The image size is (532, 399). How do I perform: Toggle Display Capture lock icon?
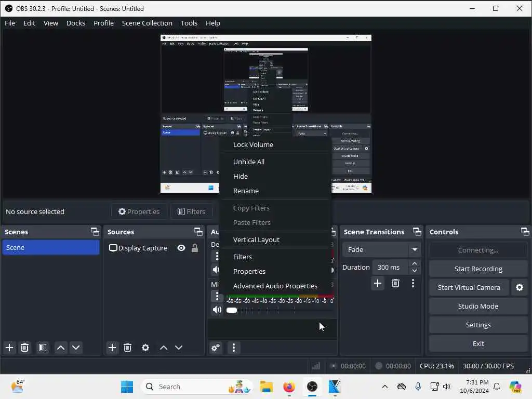click(195, 248)
